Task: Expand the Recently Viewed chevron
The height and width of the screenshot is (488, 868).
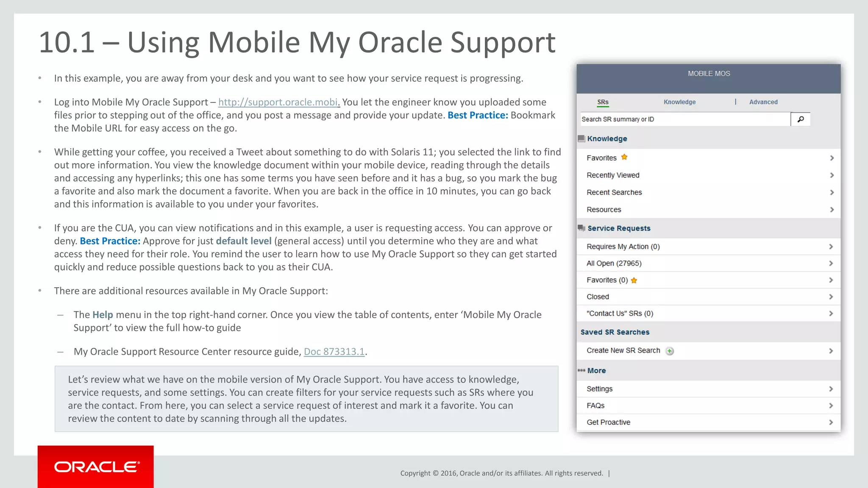Action: tap(832, 175)
